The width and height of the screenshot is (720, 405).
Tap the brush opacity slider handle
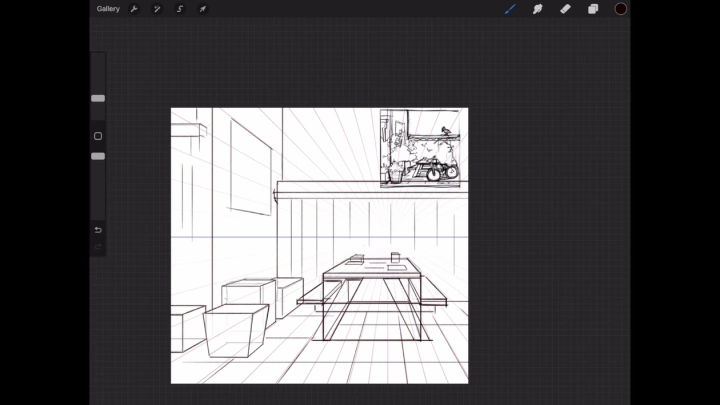coord(98,156)
